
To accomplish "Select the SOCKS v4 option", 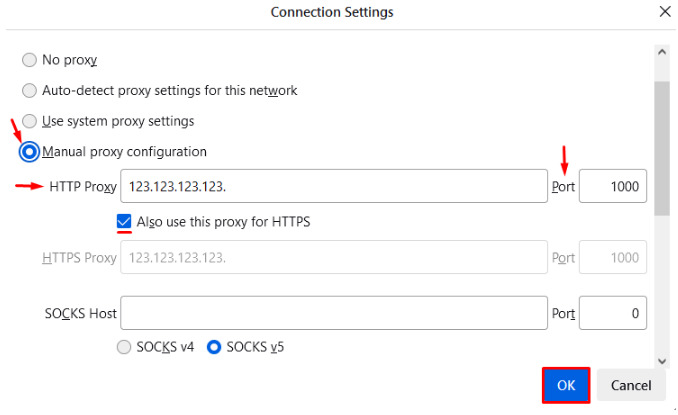I will click(x=125, y=348).
